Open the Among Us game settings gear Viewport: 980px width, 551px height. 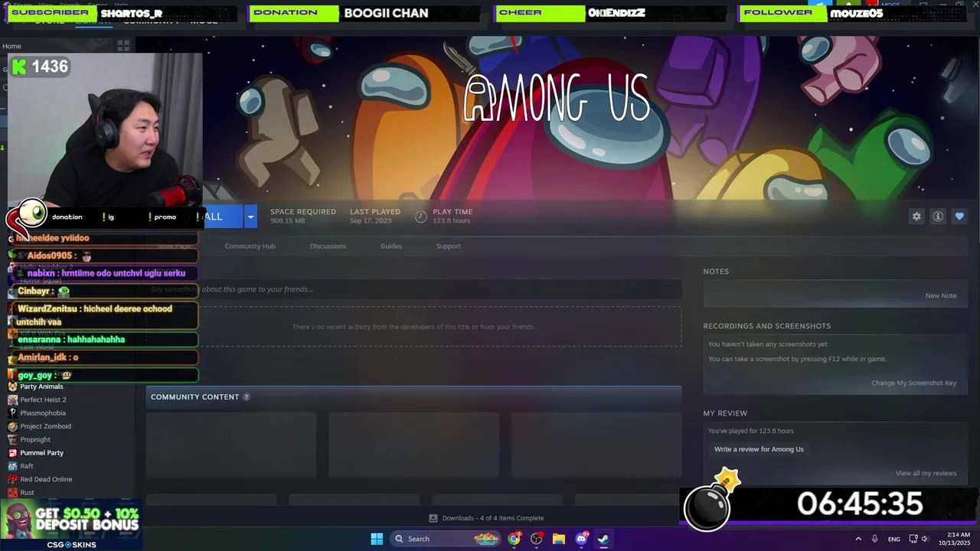pyautogui.click(x=916, y=217)
